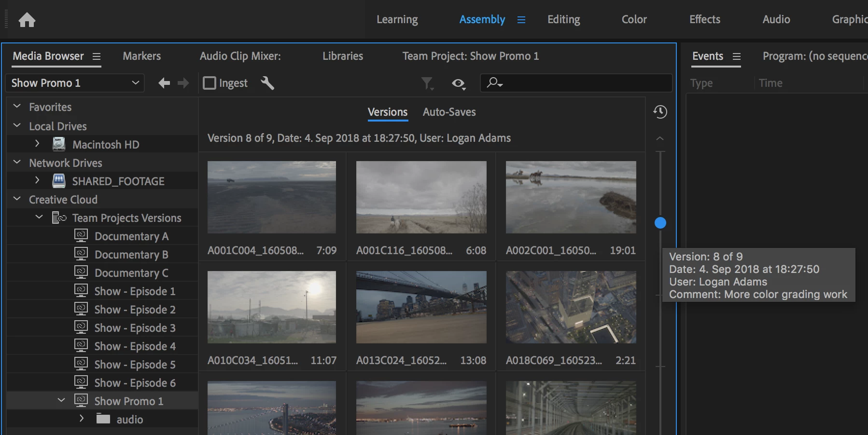The width and height of the screenshot is (868, 435).
Task: Click the Documentary B project icon
Action: click(x=81, y=254)
